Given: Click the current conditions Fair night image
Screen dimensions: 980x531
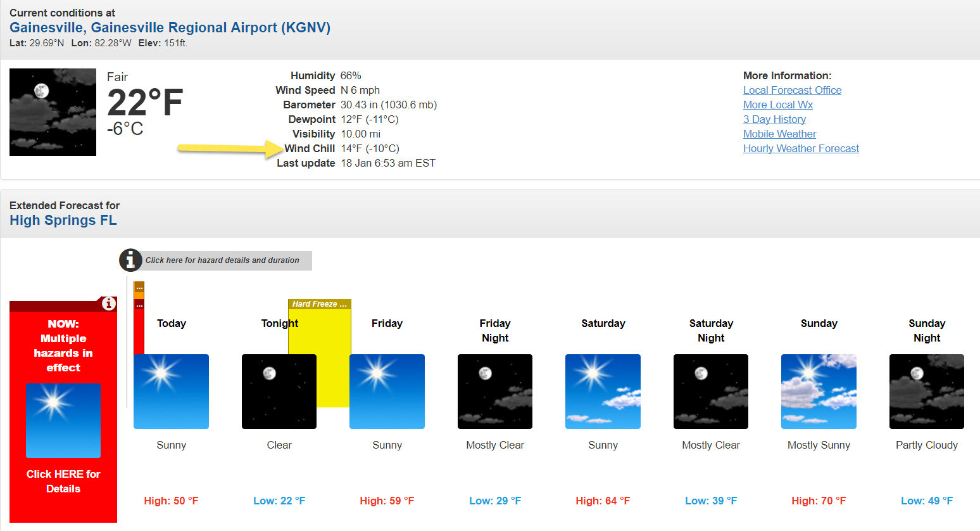Looking at the screenshot, I should point(53,112).
